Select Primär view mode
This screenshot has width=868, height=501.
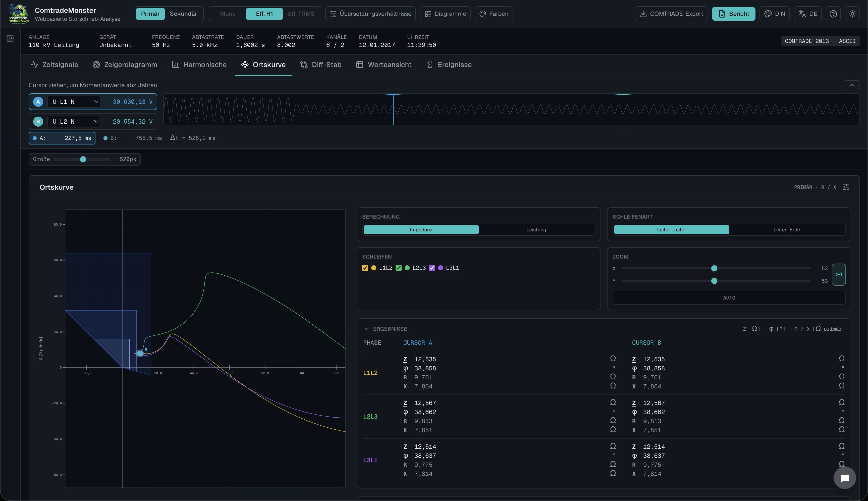tap(150, 14)
